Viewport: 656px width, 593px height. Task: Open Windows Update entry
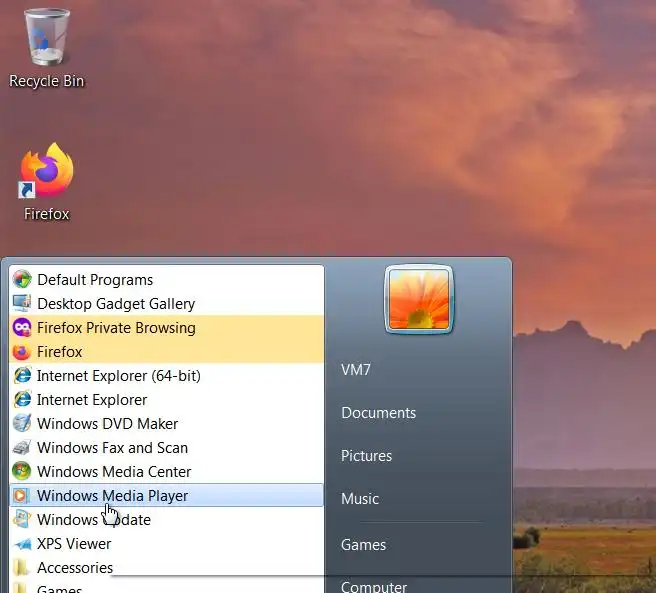point(167,519)
